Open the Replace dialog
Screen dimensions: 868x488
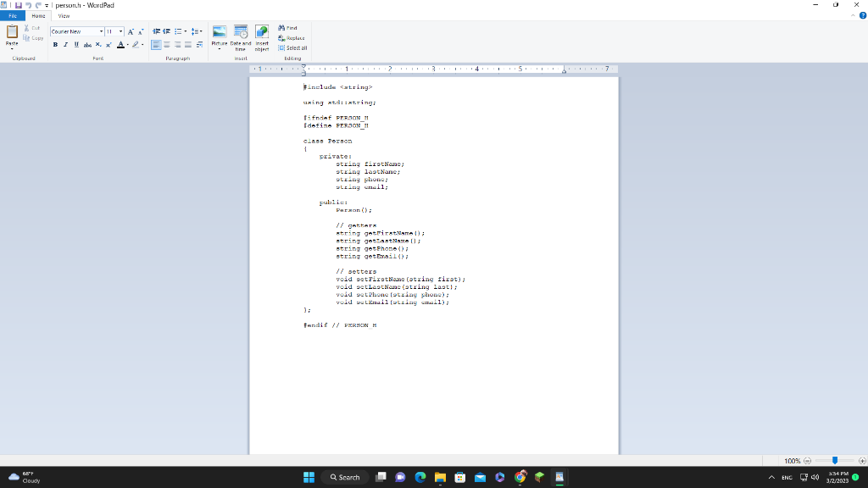click(x=291, y=37)
